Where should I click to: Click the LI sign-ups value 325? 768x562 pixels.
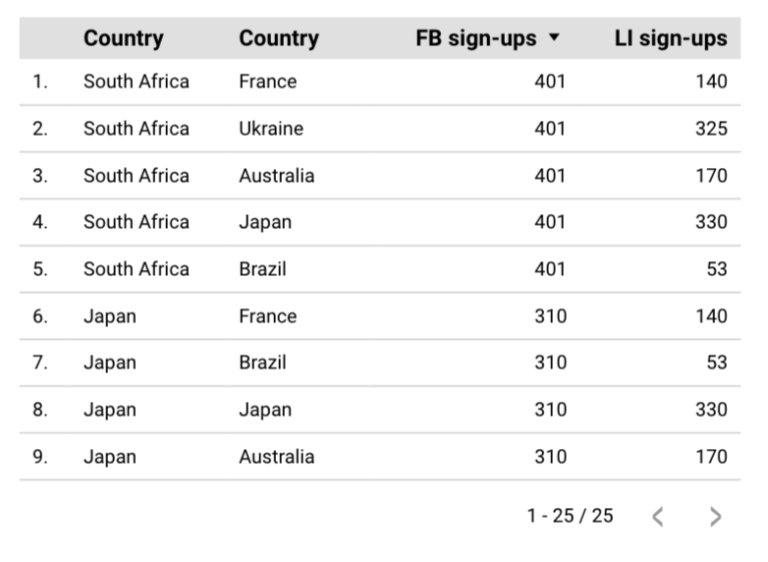coord(711,129)
